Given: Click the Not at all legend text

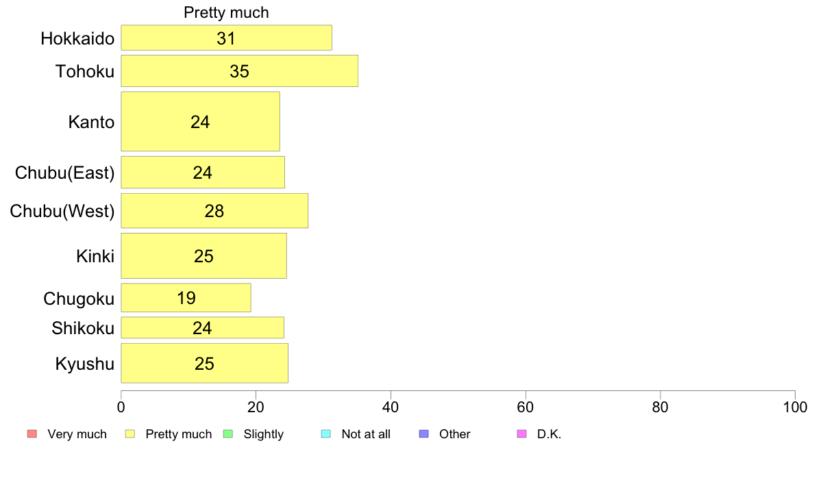Looking at the screenshot, I should point(366,434).
